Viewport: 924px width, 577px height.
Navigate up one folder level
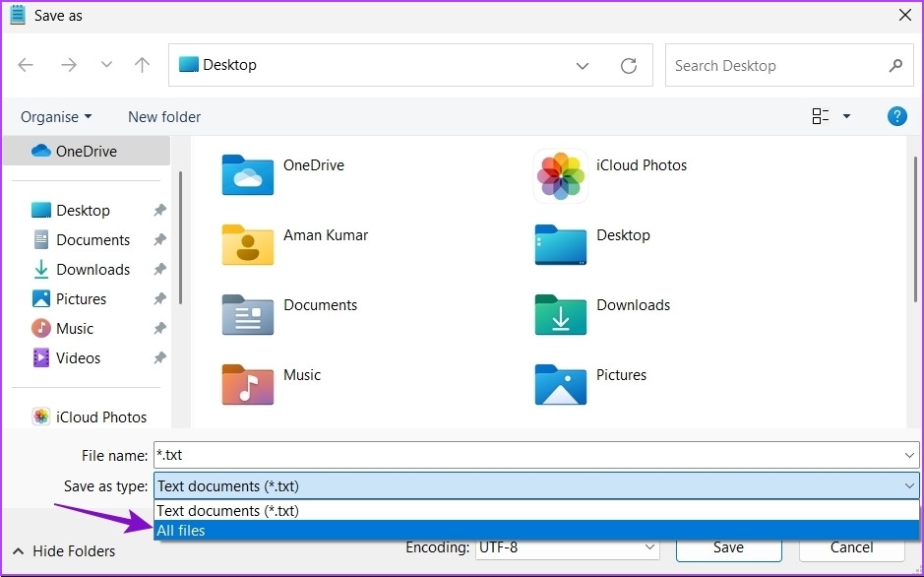(142, 65)
